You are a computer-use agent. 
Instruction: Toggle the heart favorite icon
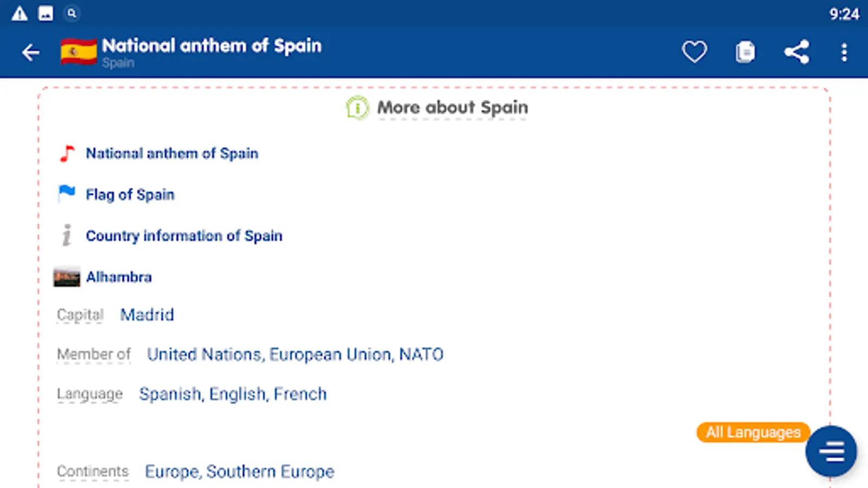pyautogui.click(x=694, y=52)
